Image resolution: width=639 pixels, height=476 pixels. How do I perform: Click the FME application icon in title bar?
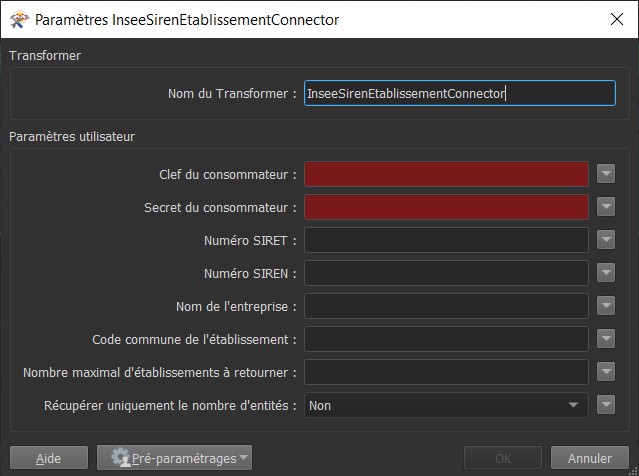coord(19,19)
